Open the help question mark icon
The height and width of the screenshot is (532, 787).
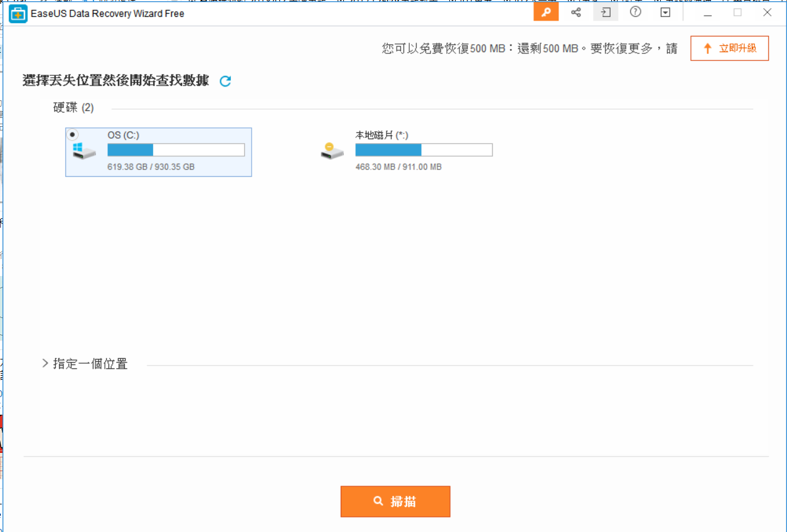(x=636, y=12)
